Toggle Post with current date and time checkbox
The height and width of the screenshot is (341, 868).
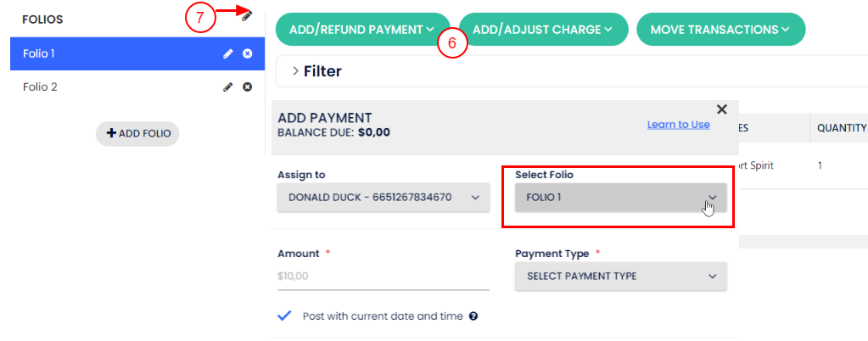(285, 316)
